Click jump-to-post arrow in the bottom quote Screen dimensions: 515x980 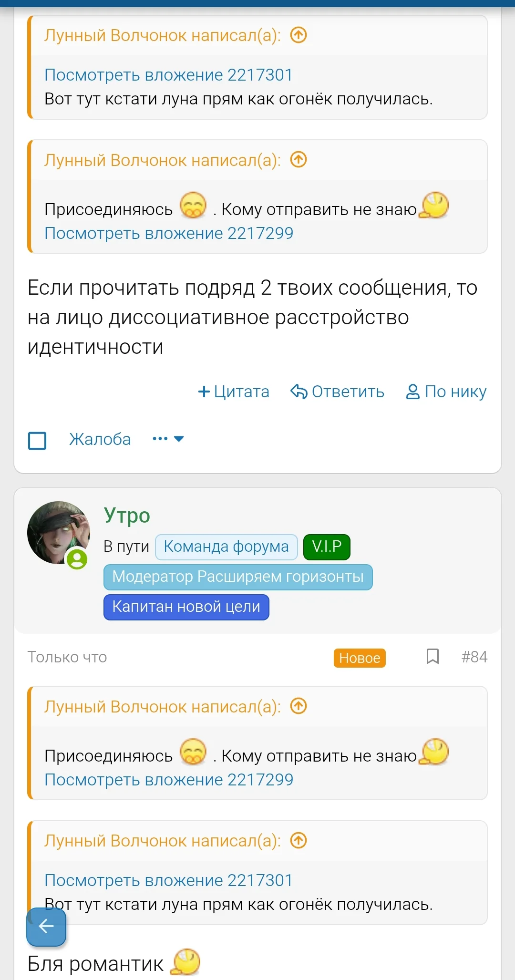(299, 840)
